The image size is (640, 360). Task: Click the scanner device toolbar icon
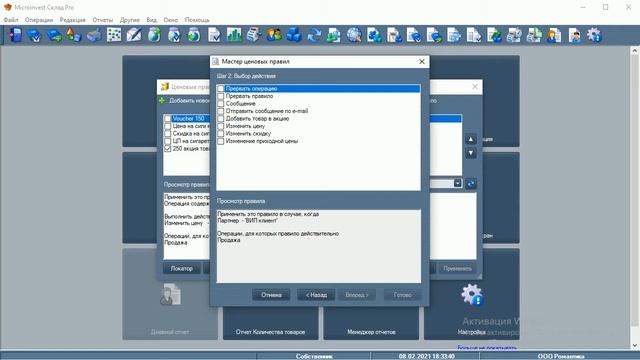click(x=94, y=36)
